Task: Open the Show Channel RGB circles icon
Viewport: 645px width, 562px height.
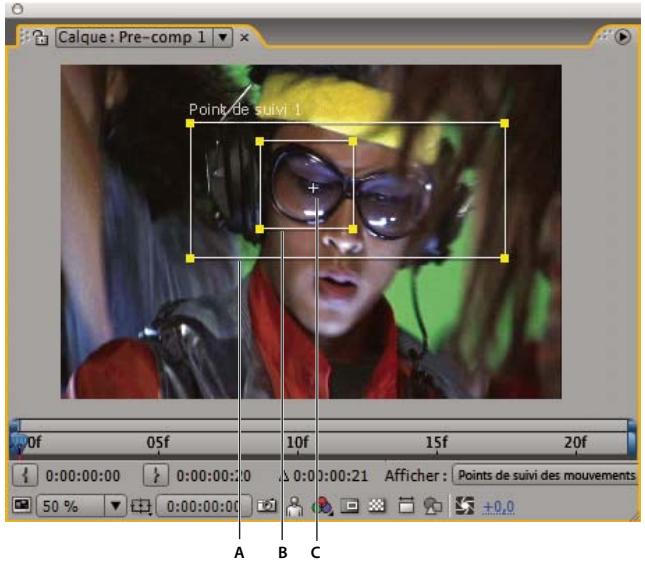Action: point(322,506)
